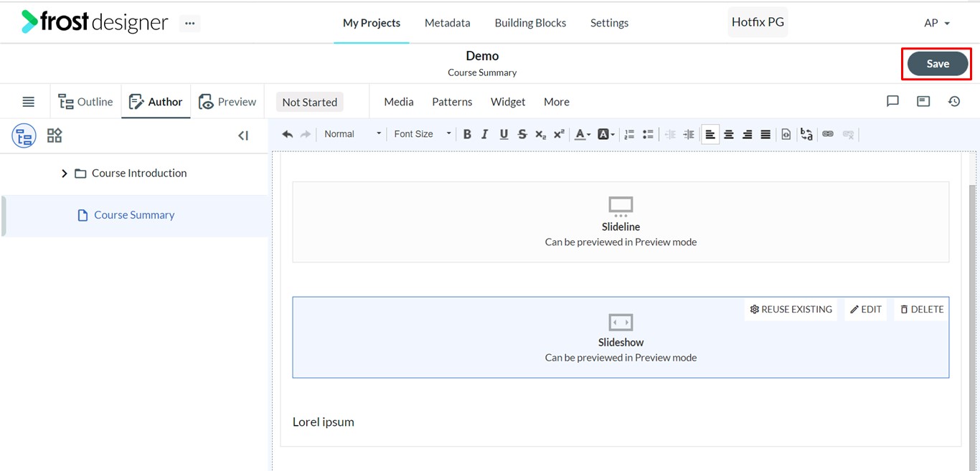980x471 pixels.
Task: Select Course Summary in the tree
Action: pyautogui.click(x=135, y=215)
